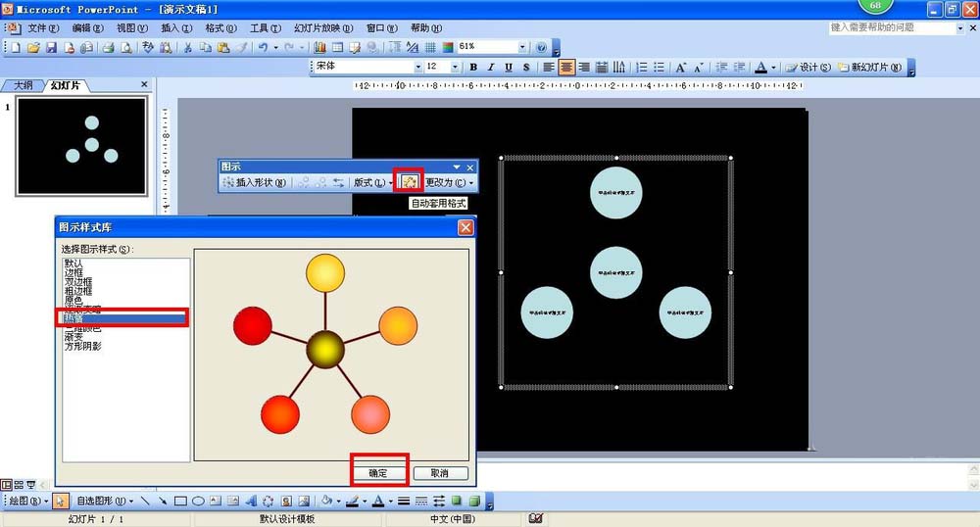Viewport: 980px width, 527px height.
Task: Click the help question input field
Action: tap(891, 27)
